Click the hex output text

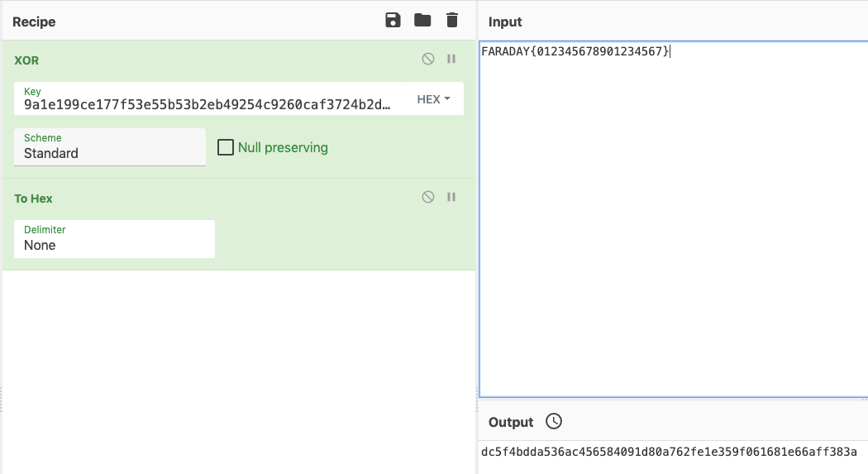coord(669,452)
